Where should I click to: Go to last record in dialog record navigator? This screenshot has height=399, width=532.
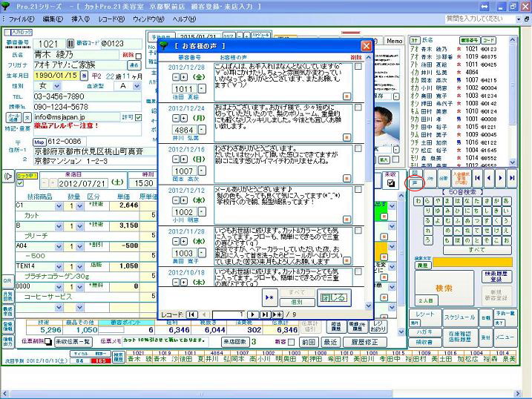(x=265, y=314)
